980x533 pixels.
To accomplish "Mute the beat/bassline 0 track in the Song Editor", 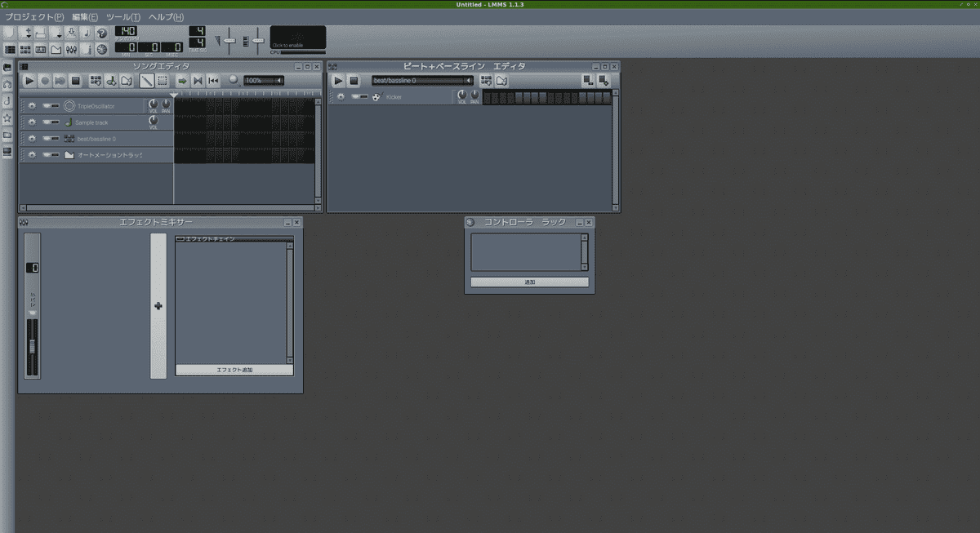I will [46, 139].
